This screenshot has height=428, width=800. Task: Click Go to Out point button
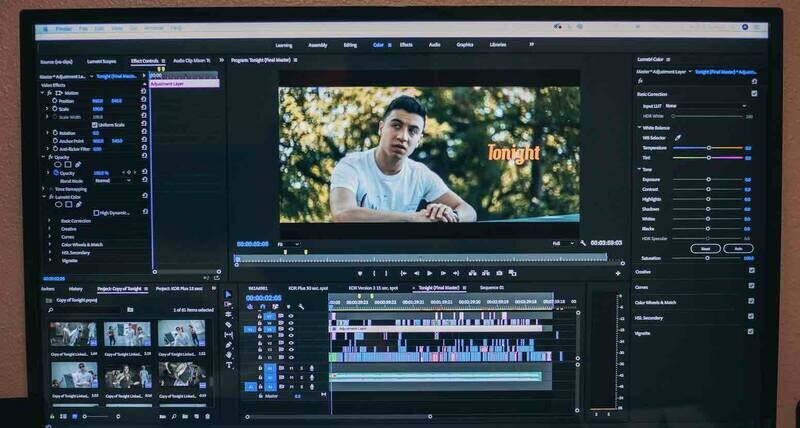(x=456, y=273)
